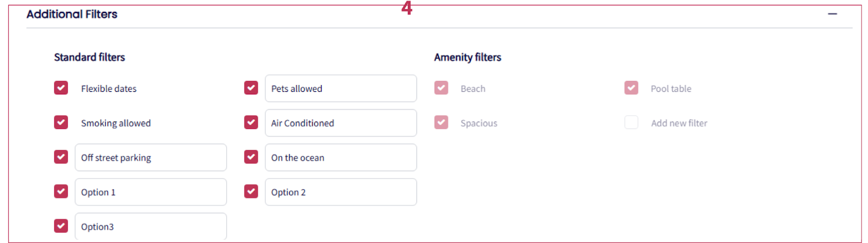Uncheck the Option3 checkbox
This screenshot has height=243, width=868.
tap(61, 226)
